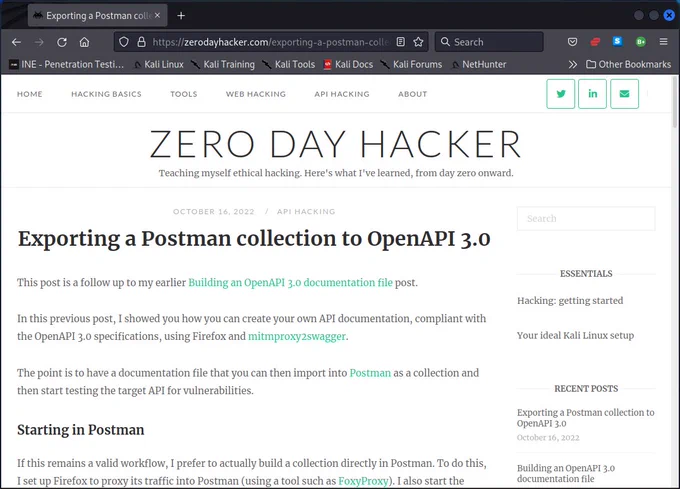Open the ABOUT menu item
Screen dimensions: 680x489
(413, 94)
